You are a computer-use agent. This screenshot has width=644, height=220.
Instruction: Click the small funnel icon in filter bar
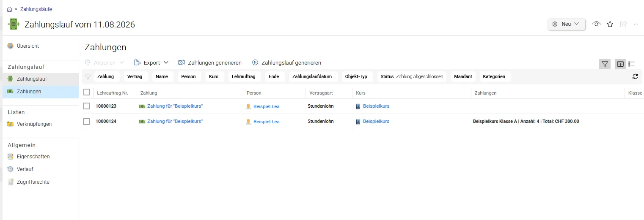(88, 77)
